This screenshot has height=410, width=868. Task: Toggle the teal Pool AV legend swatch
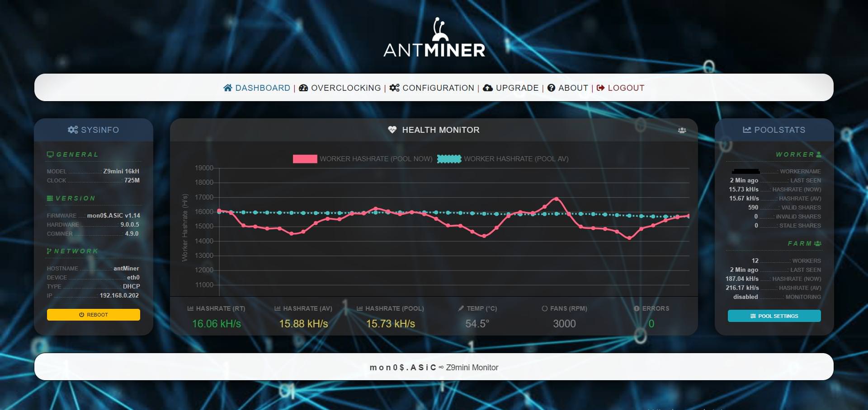(x=449, y=159)
